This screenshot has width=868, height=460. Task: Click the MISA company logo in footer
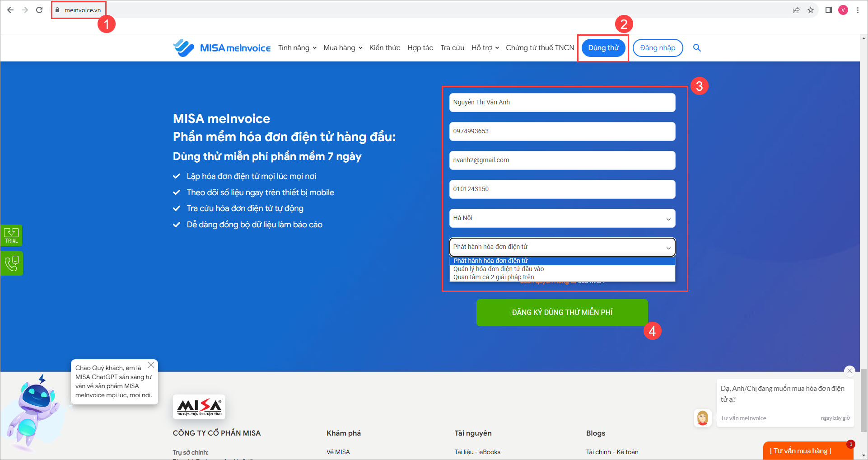199,407
